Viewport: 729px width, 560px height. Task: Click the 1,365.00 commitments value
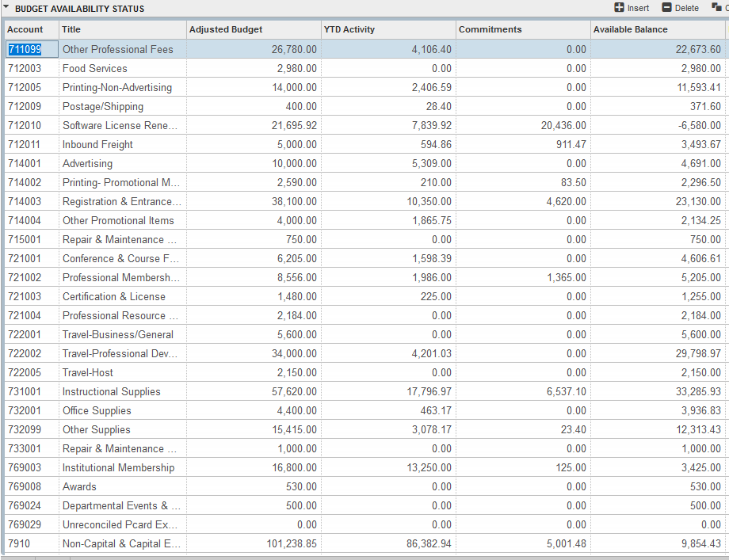[567, 278]
